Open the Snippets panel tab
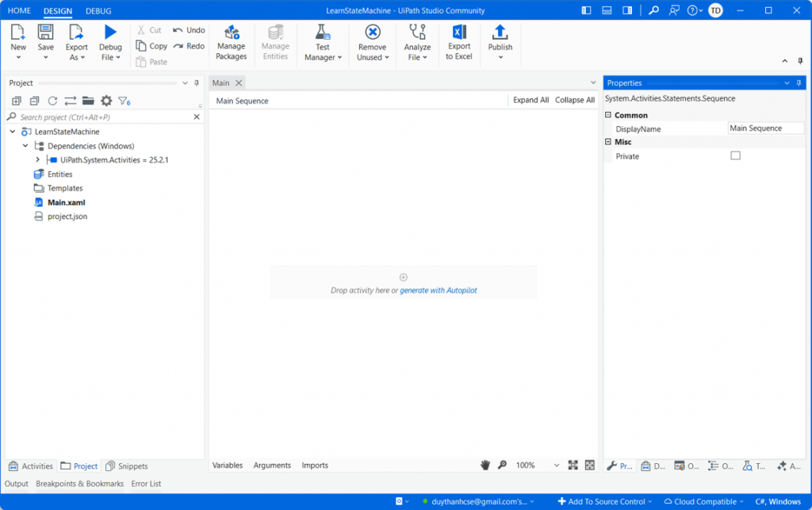The width and height of the screenshot is (812, 510). [127, 466]
